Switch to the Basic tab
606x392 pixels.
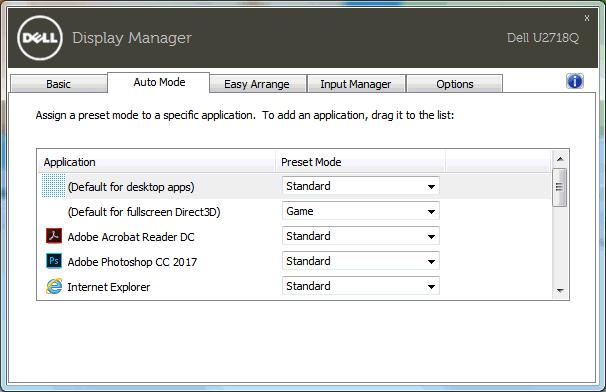58,84
